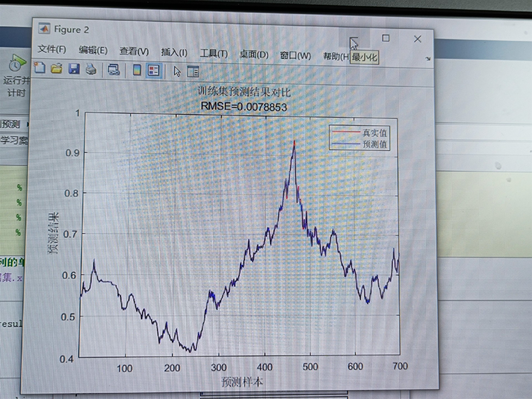Save figure using the floppy disk icon
Screen dimensions: 532x399
(x=74, y=69)
